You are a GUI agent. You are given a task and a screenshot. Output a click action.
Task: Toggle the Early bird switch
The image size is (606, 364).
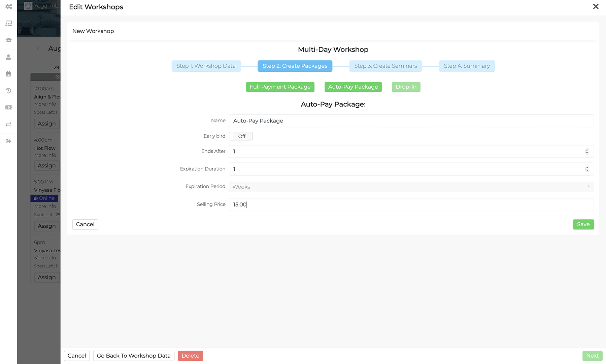(241, 136)
